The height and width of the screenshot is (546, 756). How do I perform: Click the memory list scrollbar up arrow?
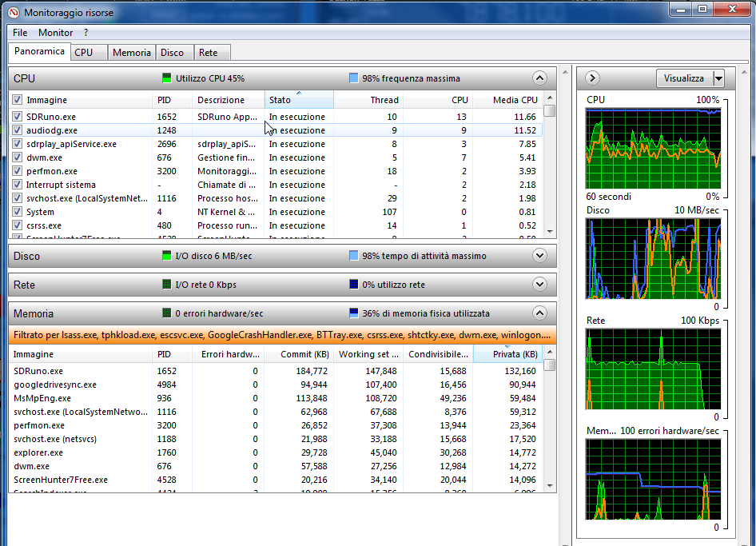coord(550,352)
